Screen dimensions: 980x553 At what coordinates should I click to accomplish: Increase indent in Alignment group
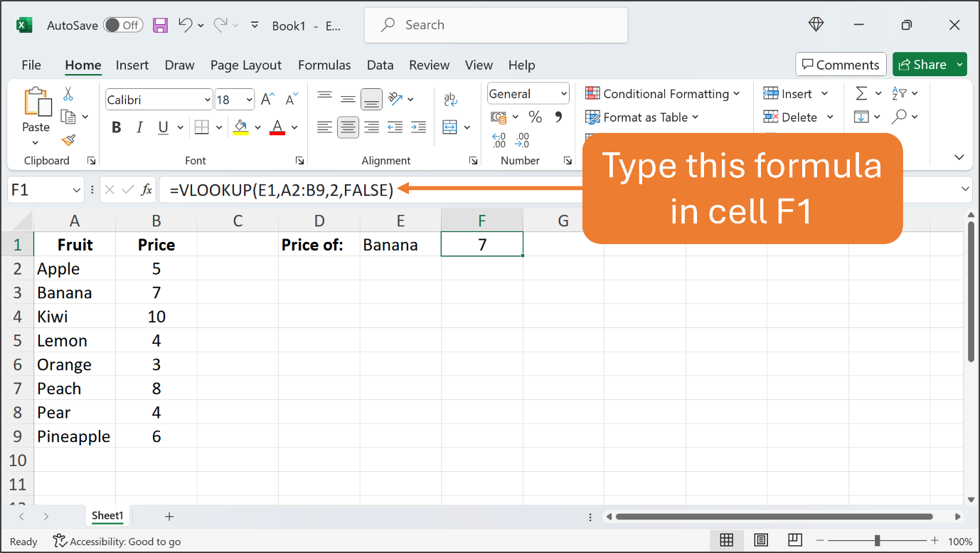(418, 127)
